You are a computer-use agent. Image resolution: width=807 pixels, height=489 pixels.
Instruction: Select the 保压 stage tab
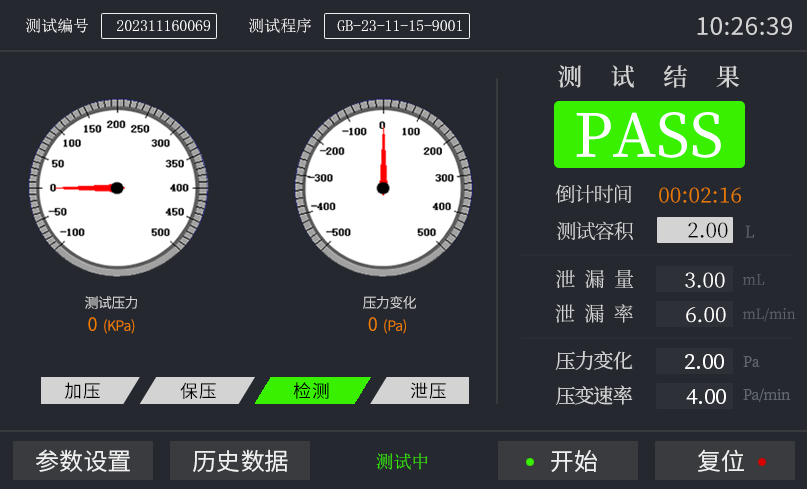tap(198, 390)
